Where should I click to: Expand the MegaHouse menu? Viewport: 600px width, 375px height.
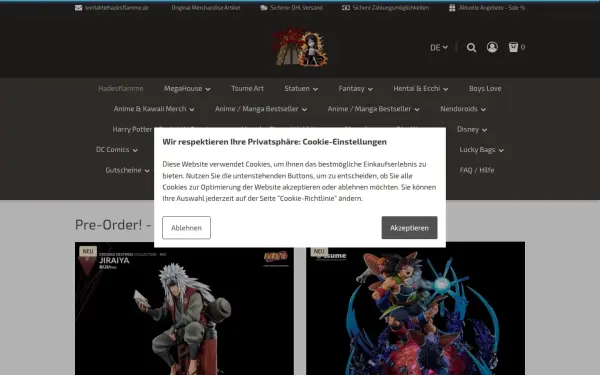click(x=187, y=88)
